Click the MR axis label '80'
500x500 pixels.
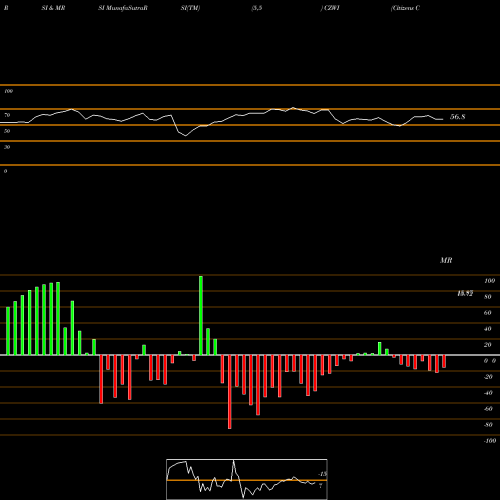click(x=488, y=297)
